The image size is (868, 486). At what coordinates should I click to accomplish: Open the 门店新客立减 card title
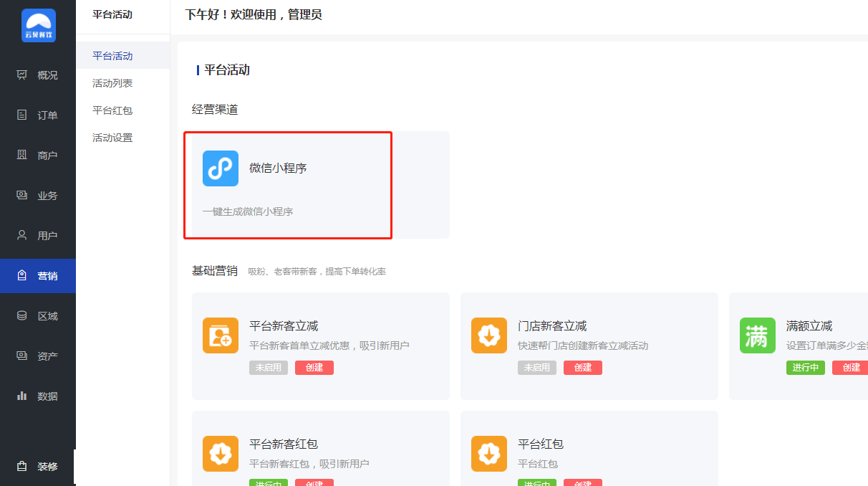pyautogui.click(x=552, y=326)
